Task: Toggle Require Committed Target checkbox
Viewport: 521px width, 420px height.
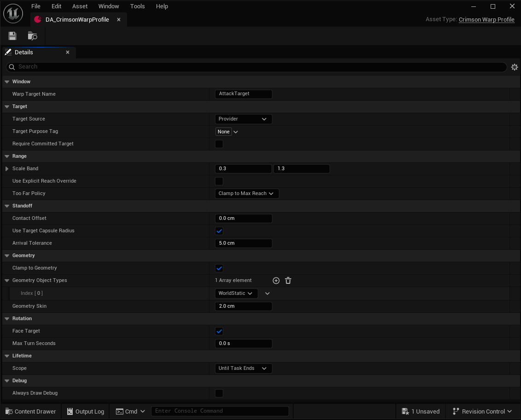Action: [x=219, y=144]
